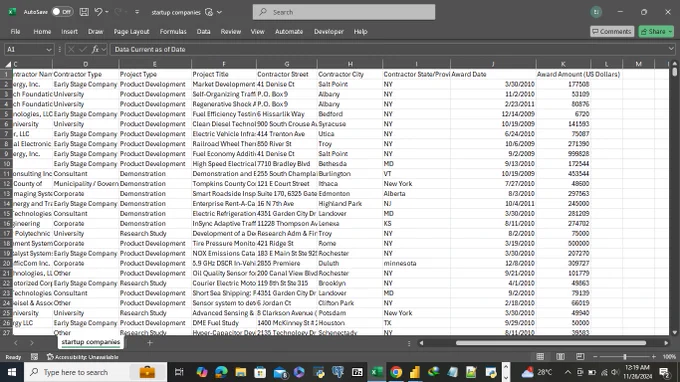Switch to the Formulas tab

pyautogui.click(x=173, y=32)
